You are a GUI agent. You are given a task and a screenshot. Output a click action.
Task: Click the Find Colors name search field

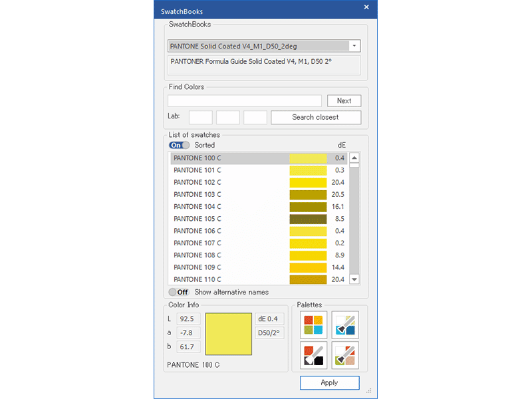pos(245,101)
